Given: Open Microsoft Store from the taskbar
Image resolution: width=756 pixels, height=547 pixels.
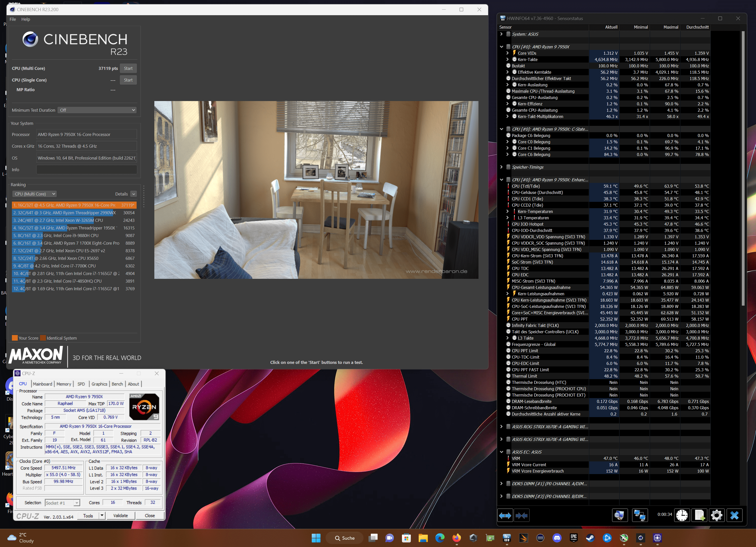Looking at the screenshot, I should (406, 538).
